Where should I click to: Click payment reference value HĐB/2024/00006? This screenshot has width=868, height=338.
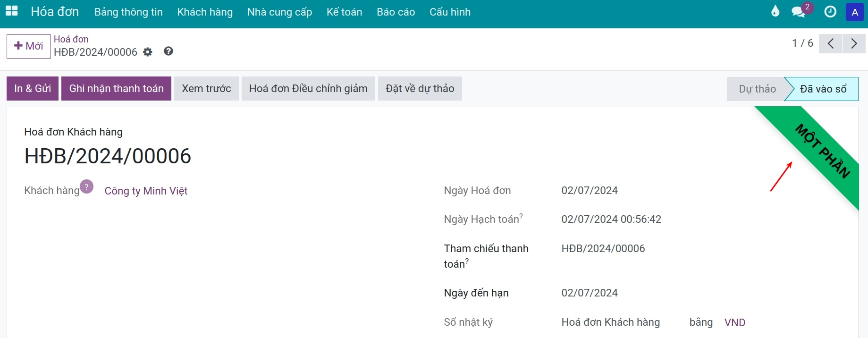[603, 248]
